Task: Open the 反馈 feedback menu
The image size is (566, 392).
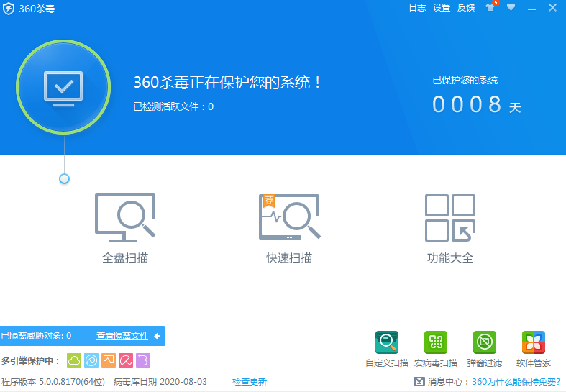Action: click(x=465, y=8)
